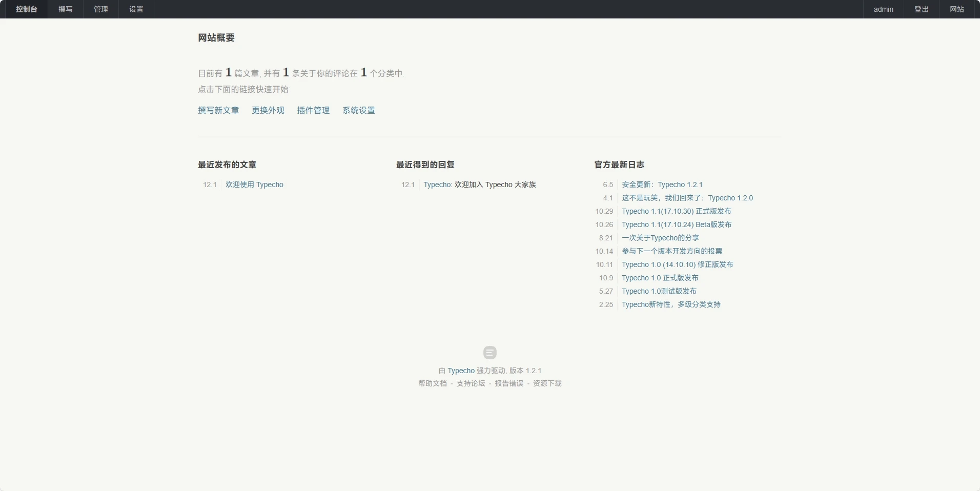Click the 网站概要 heading
Viewport: 980px width, 491px height.
[x=216, y=37]
